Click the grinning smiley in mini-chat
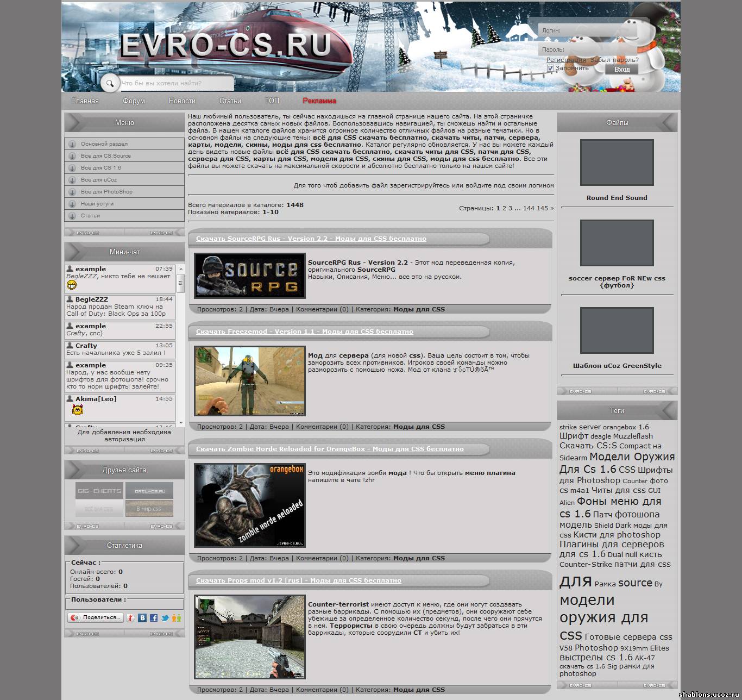This screenshot has height=700, width=742. 72,285
